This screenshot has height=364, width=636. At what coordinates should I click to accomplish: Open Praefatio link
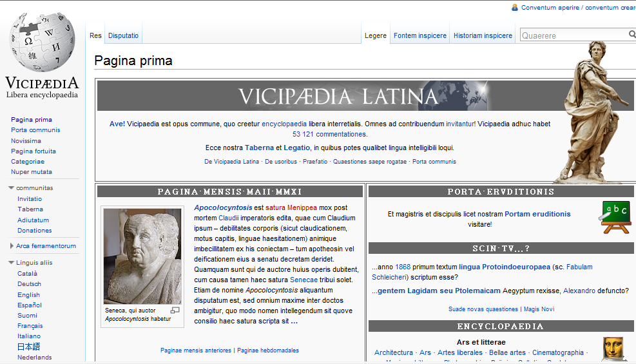[315, 162]
